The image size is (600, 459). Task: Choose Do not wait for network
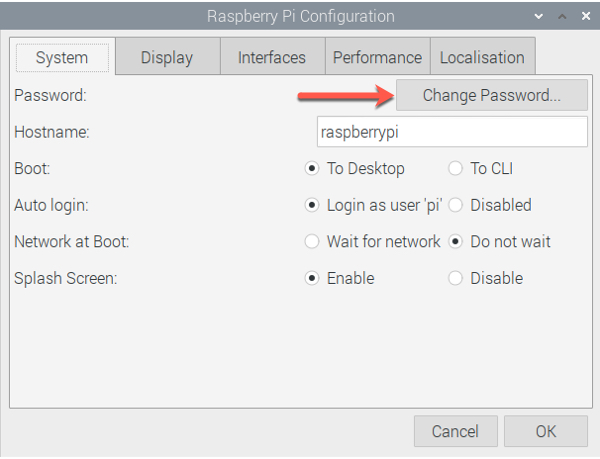[x=456, y=241]
